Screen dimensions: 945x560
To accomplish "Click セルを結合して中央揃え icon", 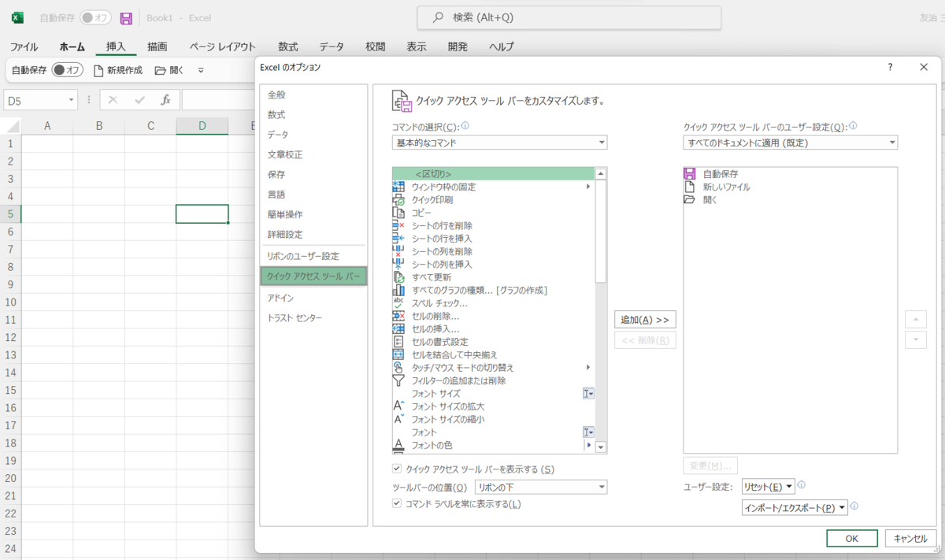I will point(398,354).
